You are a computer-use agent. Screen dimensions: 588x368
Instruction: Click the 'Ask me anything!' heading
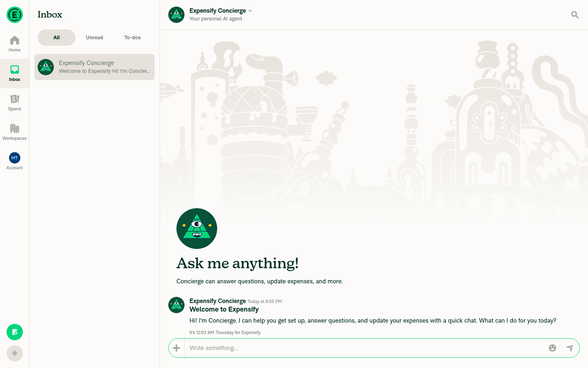238,263
